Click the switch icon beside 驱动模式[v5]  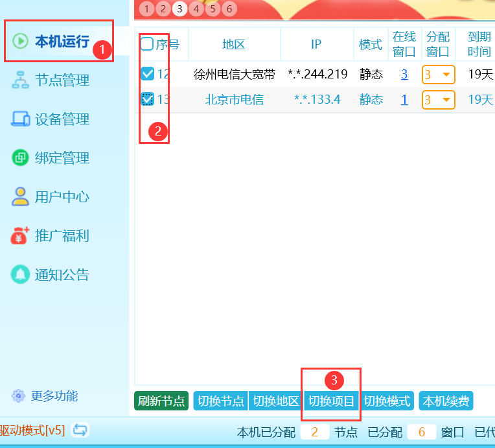pos(80,430)
